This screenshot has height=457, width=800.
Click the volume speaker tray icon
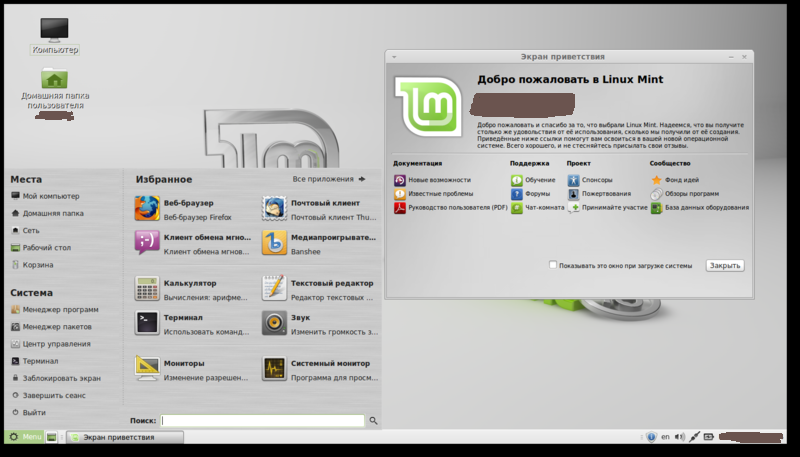tap(680, 437)
